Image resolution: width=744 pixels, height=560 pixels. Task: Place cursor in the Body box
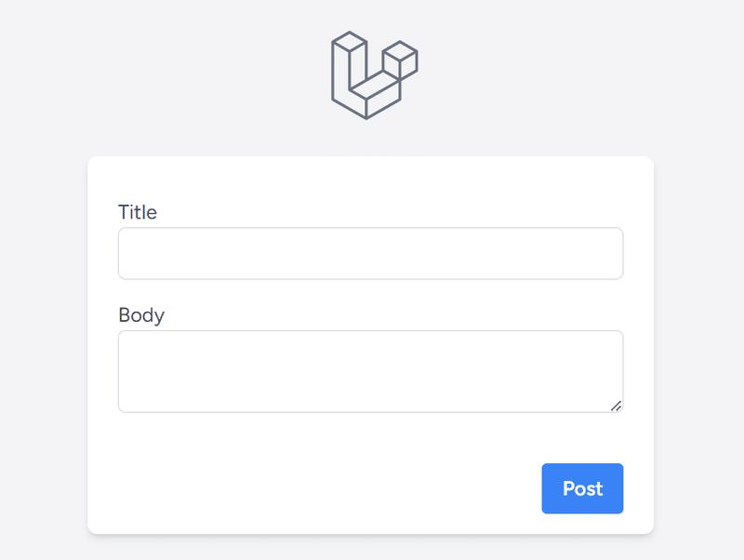[x=370, y=371]
